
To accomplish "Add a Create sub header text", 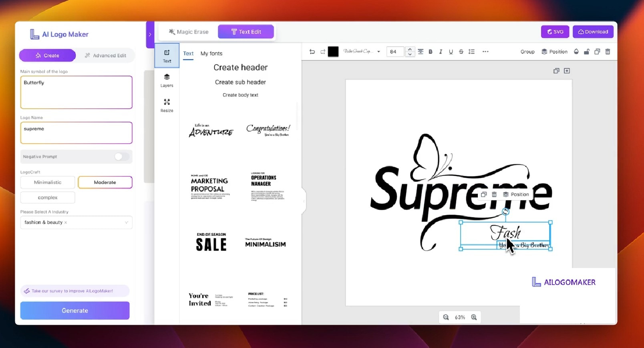I will 240,82.
